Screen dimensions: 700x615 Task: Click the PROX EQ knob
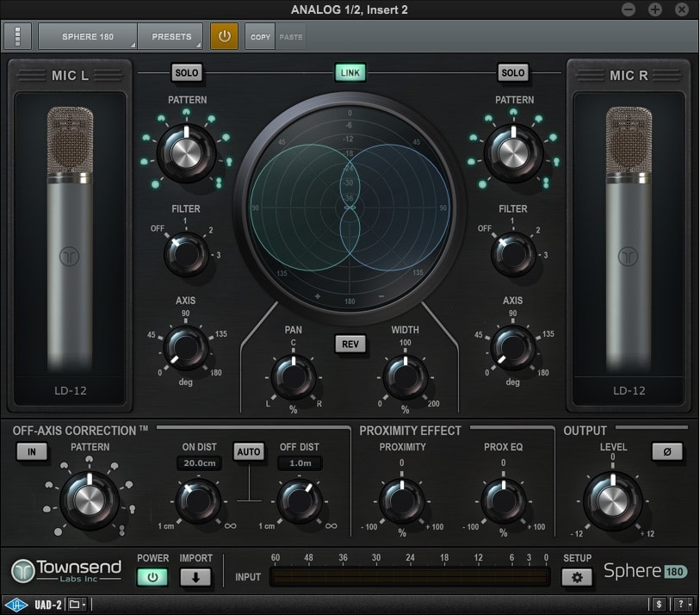coord(504,501)
